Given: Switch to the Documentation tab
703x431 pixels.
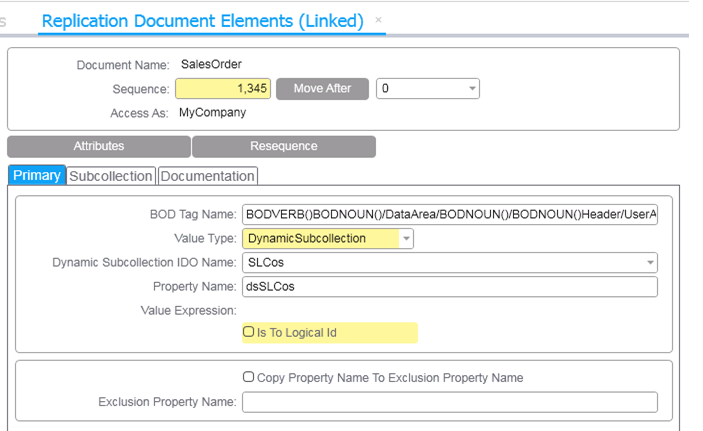Looking at the screenshot, I should [208, 176].
